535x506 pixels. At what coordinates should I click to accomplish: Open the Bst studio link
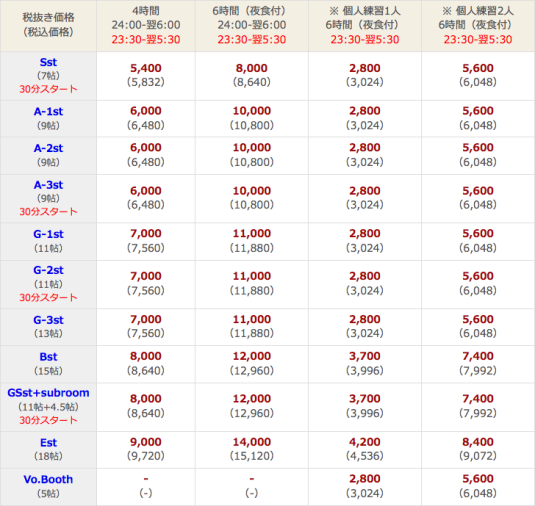pyautogui.click(x=48, y=357)
